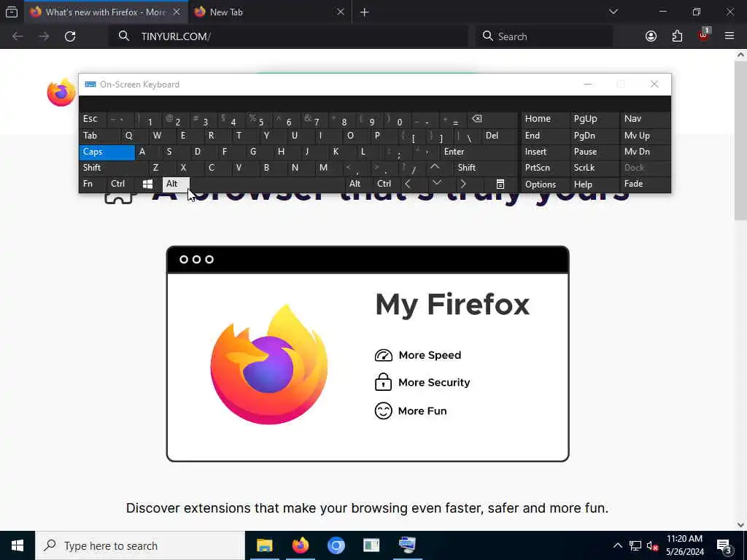Toggle the left Shift key
747x560 pixels.
point(113,168)
